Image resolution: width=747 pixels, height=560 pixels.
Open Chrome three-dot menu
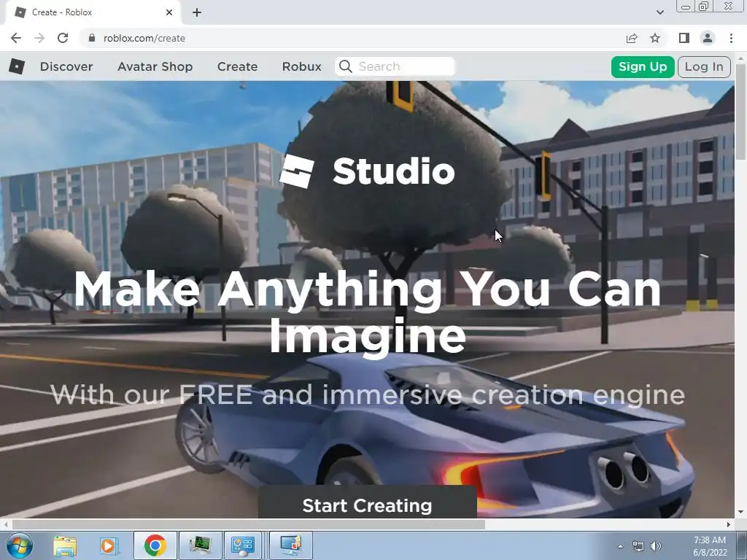pyautogui.click(x=731, y=38)
